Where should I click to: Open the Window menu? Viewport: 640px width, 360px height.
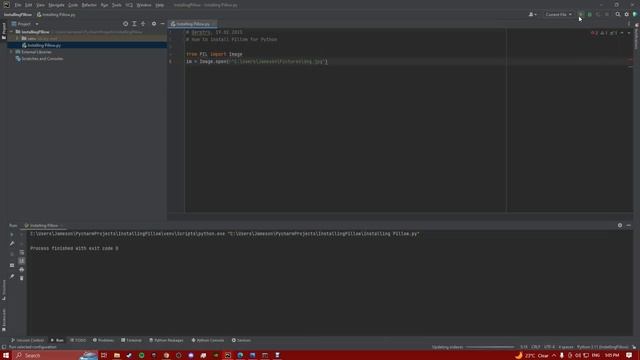coord(144,5)
